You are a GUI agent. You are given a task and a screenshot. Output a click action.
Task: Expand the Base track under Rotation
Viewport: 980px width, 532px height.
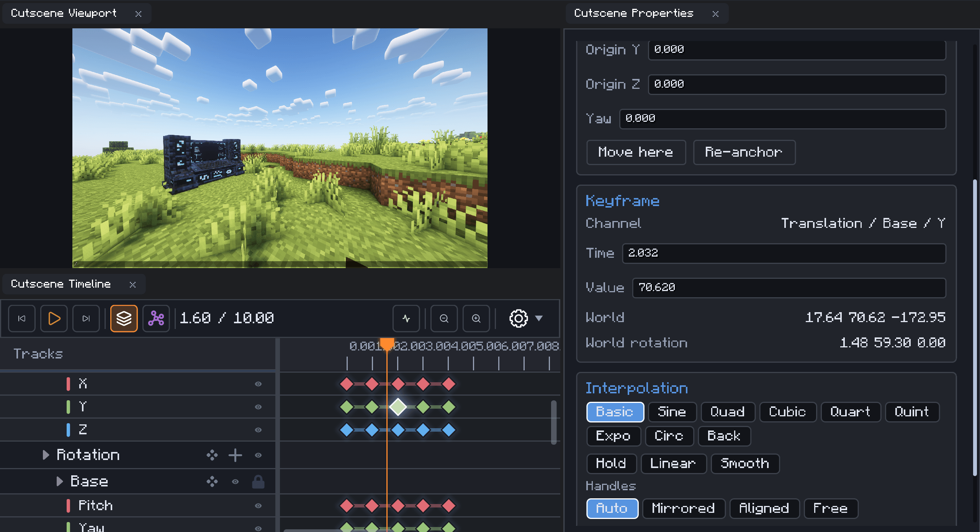[60, 481]
